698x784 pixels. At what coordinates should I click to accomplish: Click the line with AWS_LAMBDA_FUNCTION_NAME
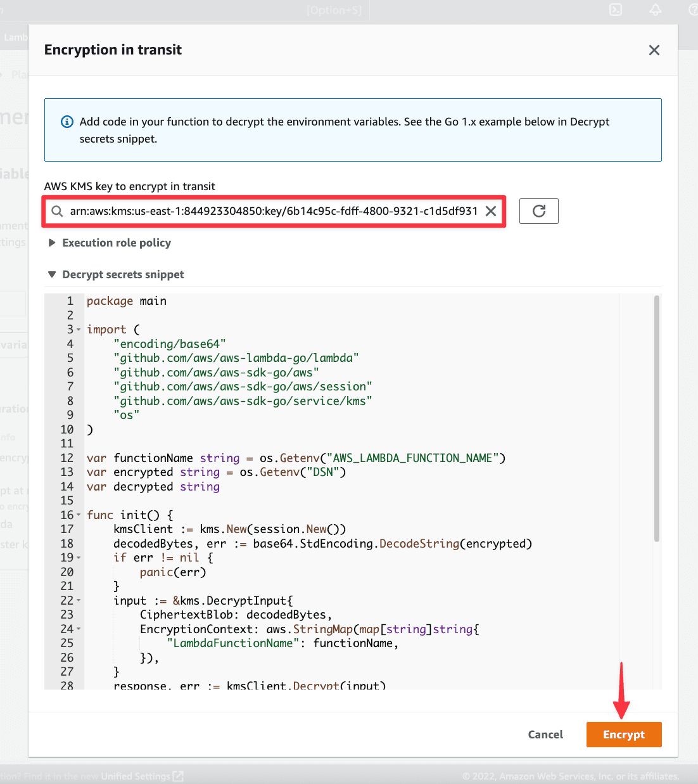[x=296, y=458]
